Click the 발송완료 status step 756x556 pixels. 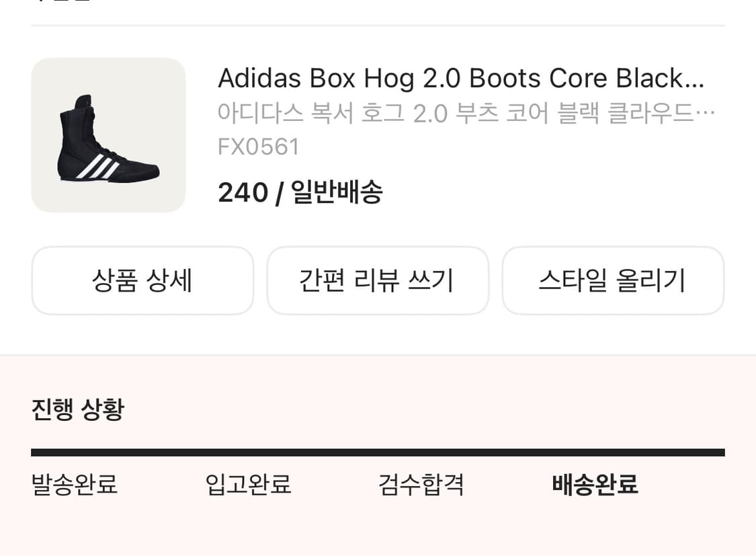[x=74, y=484]
